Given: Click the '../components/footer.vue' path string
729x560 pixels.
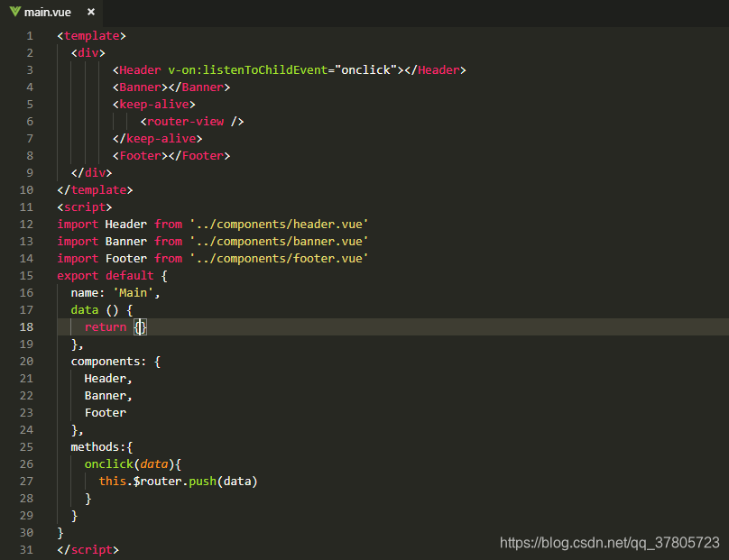Looking at the screenshot, I should tap(279, 259).
